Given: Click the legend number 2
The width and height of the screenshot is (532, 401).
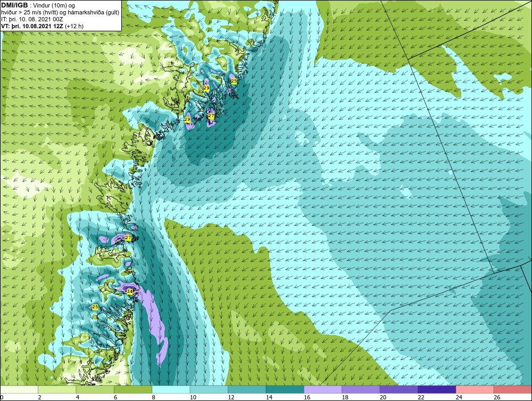Looking at the screenshot, I should 40,397.
